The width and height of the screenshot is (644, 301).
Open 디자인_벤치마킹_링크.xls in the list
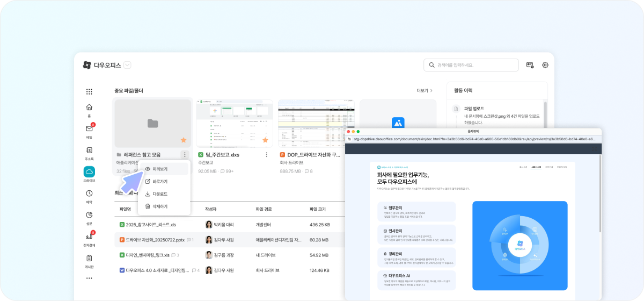[148, 255]
